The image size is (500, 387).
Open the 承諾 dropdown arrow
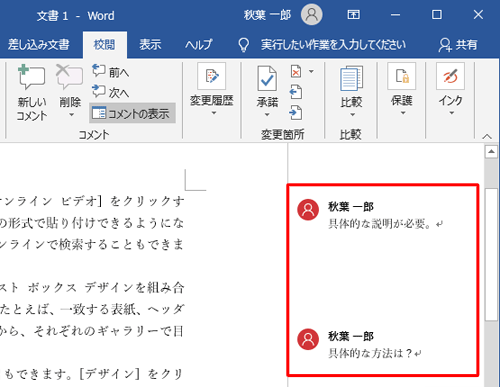coord(267,115)
